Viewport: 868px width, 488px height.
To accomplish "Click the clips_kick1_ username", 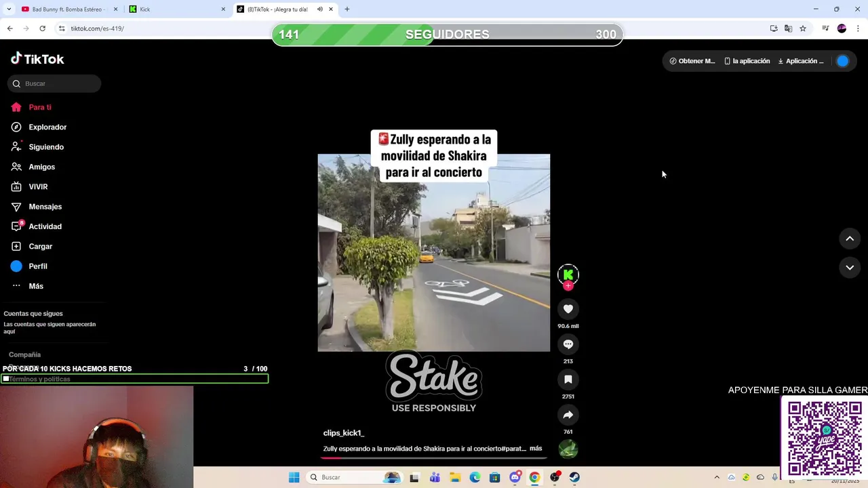I will 344,433.
